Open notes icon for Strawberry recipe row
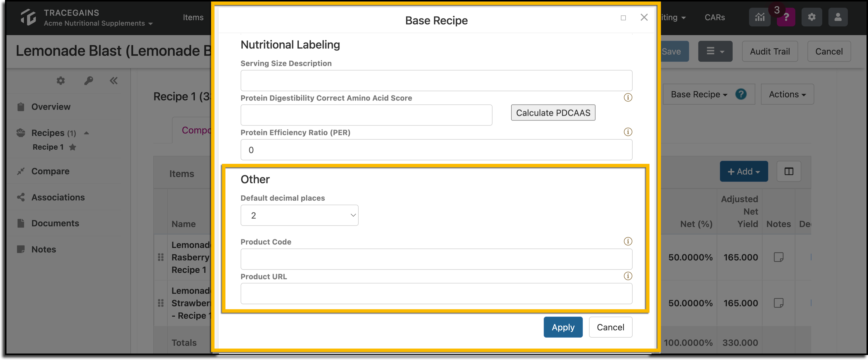The image size is (868, 360). click(778, 303)
